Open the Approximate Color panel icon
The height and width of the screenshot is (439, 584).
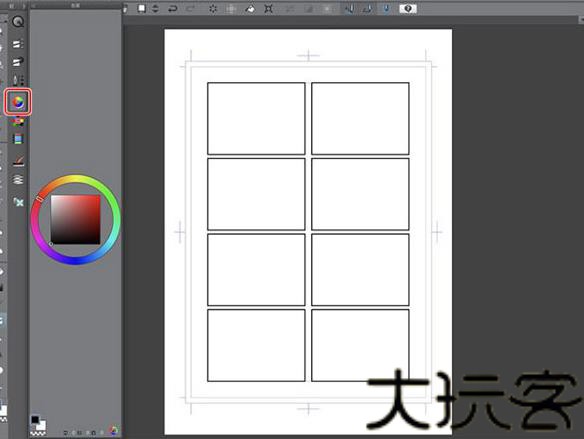18,161
